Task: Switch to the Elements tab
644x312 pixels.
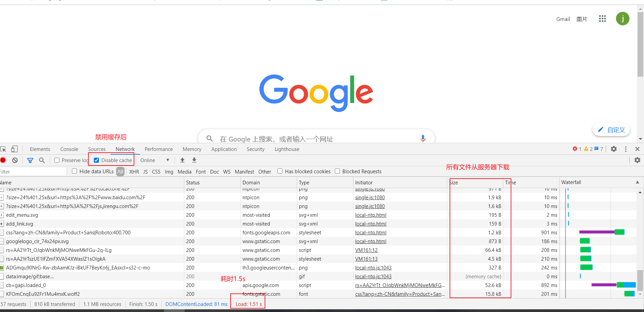Action: click(40, 149)
